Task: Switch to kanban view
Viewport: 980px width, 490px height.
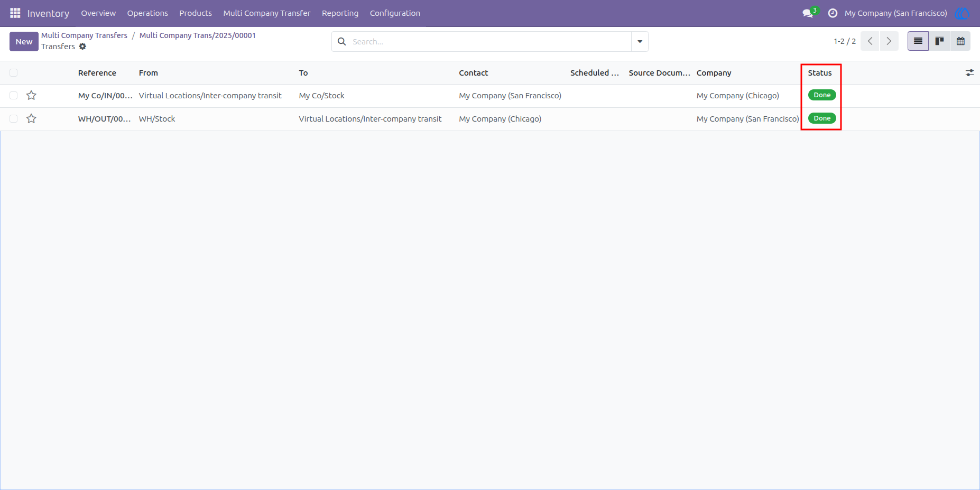Action: [x=939, y=41]
